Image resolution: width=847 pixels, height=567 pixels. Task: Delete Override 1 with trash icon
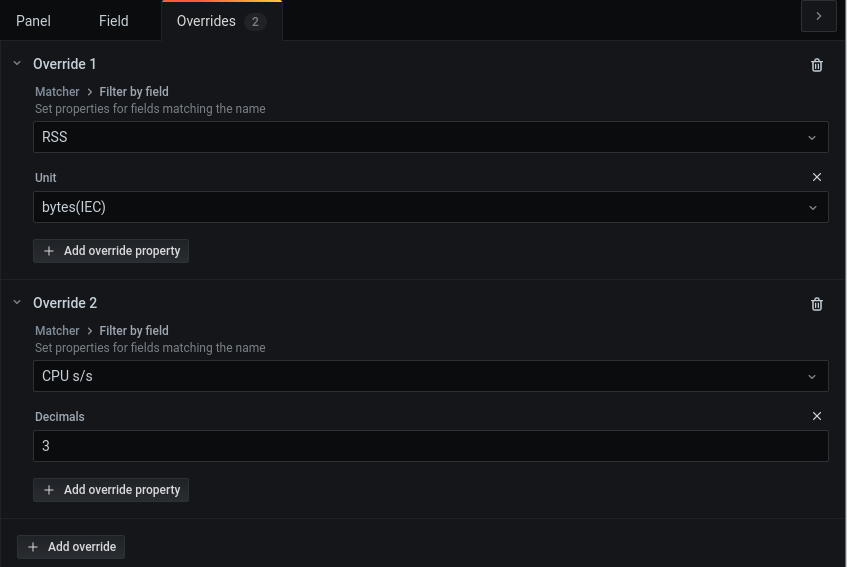click(x=817, y=65)
